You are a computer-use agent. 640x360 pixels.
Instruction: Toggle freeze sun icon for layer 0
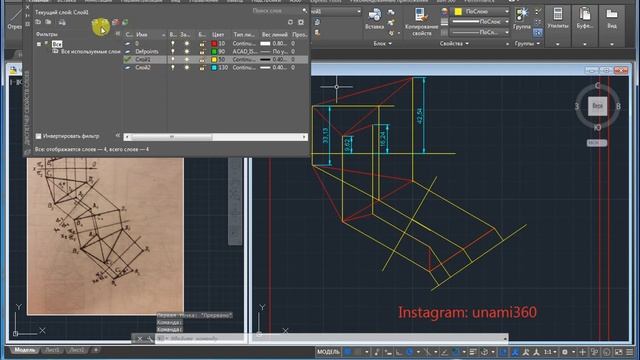click(x=187, y=43)
